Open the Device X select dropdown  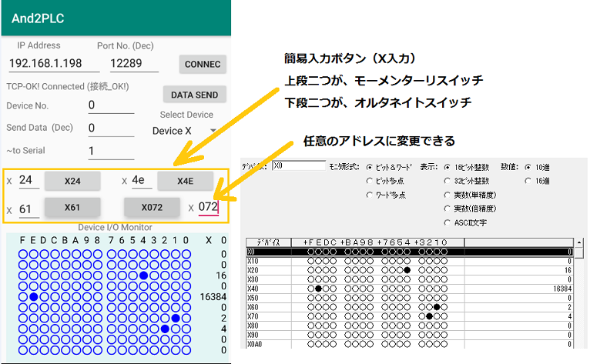[184, 131]
